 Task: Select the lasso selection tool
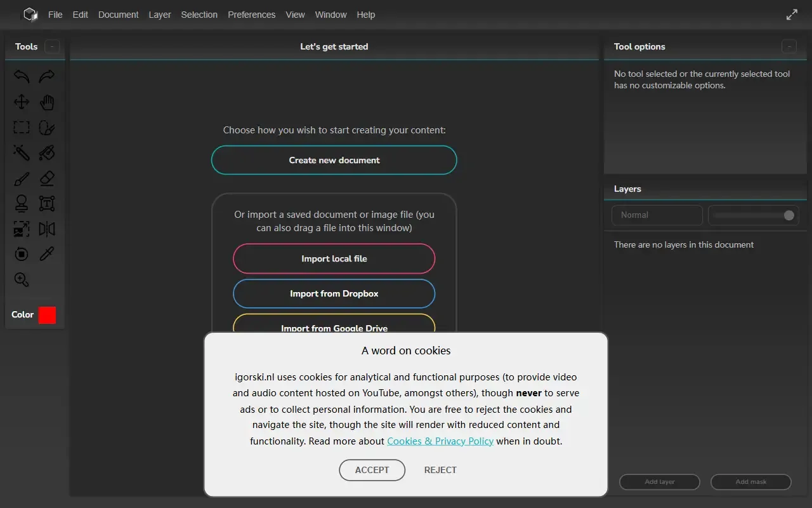(47, 128)
